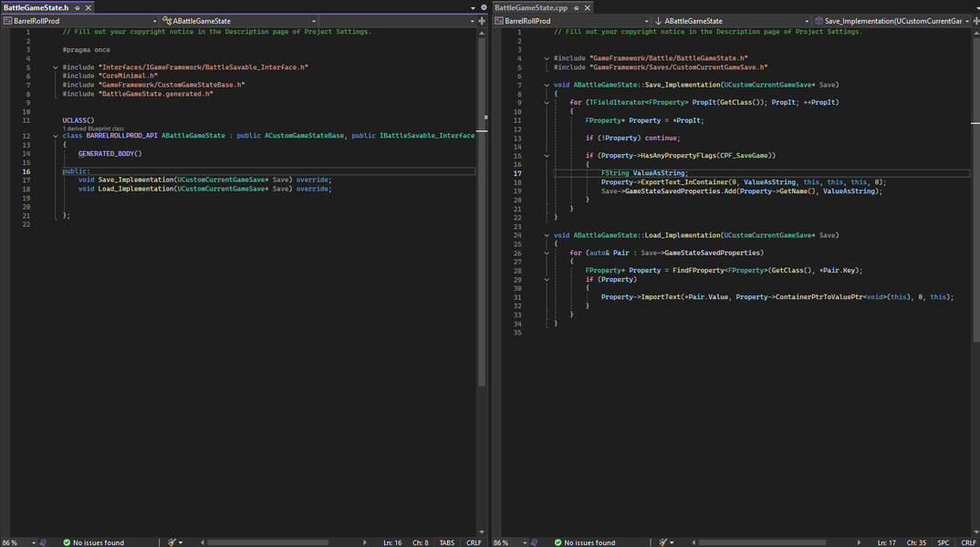Open the left pane tab settings gear
The image size is (980, 547).
click(484, 7)
